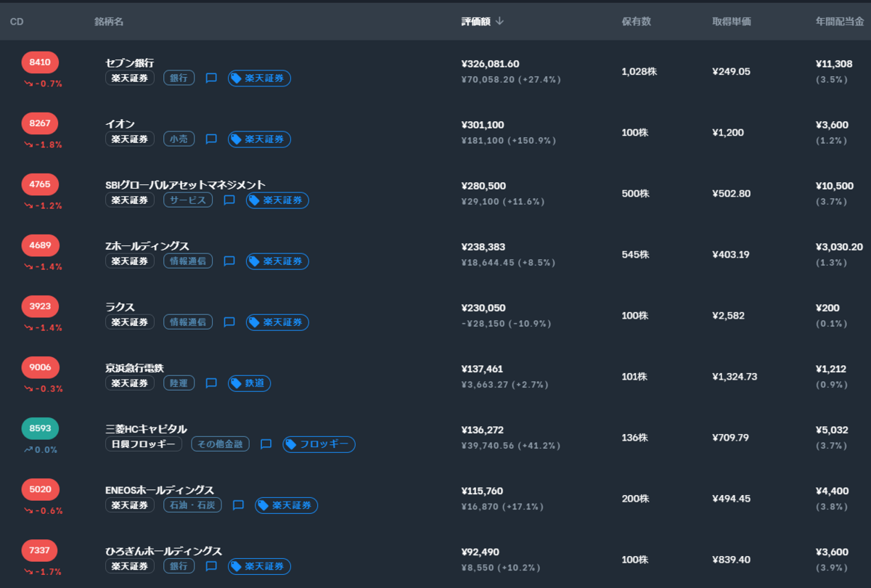This screenshot has width=871, height=588.
Task: Open the comment icon for イオン
Action: (x=211, y=139)
